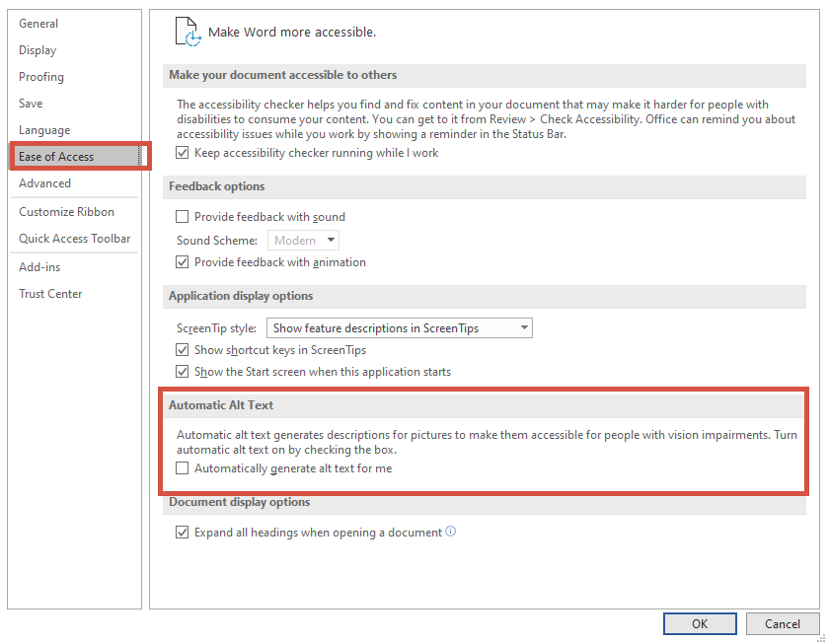Viewport: 827px width, 644px height.
Task: Click the Cancel button
Action: (783, 623)
